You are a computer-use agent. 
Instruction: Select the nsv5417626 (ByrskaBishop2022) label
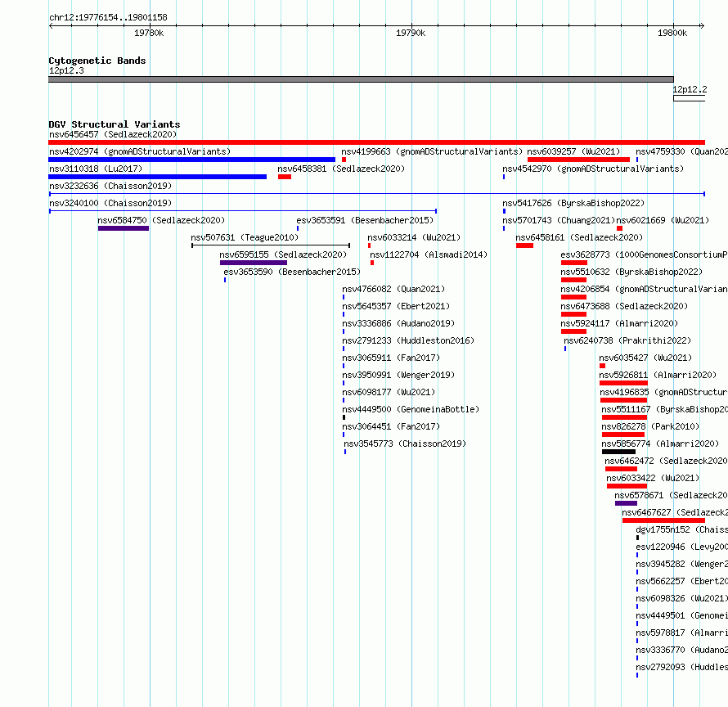click(x=574, y=203)
